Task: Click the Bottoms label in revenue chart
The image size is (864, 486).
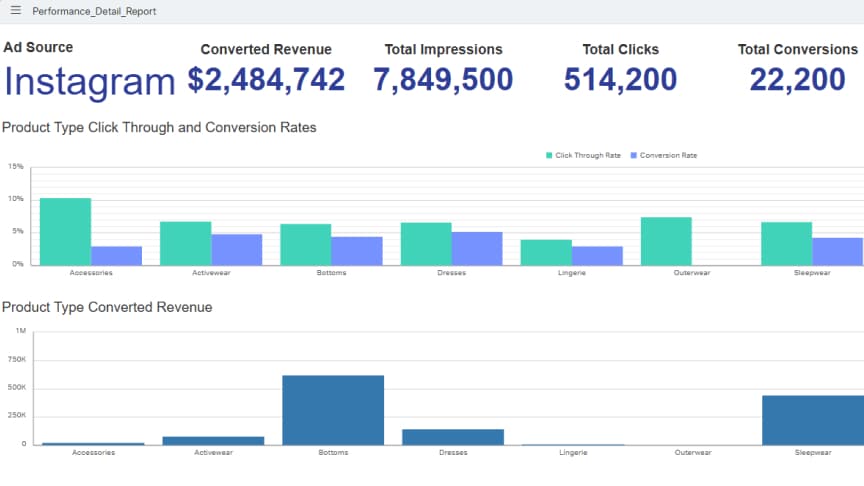Action: point(333,452)
